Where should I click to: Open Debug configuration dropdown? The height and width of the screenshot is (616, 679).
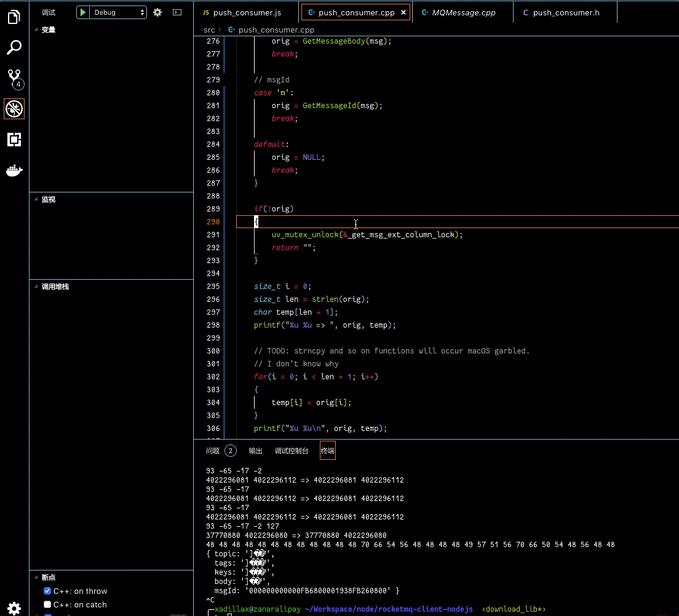click(118, 12)
